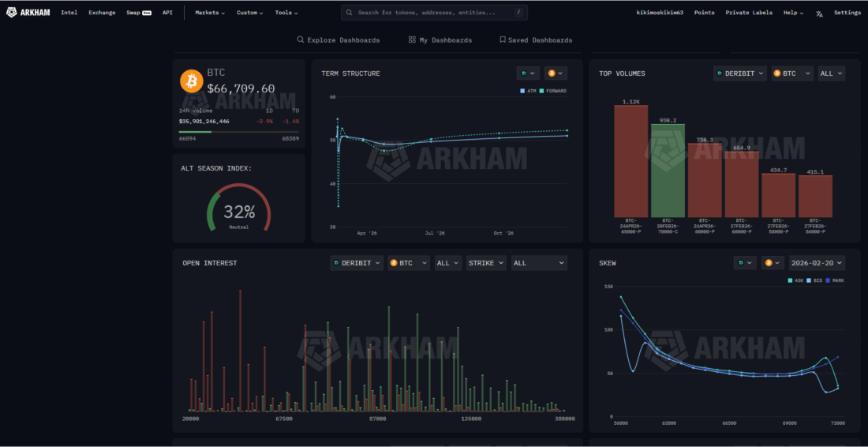Click the BTC price range progress bar

(x=238, y=132)
